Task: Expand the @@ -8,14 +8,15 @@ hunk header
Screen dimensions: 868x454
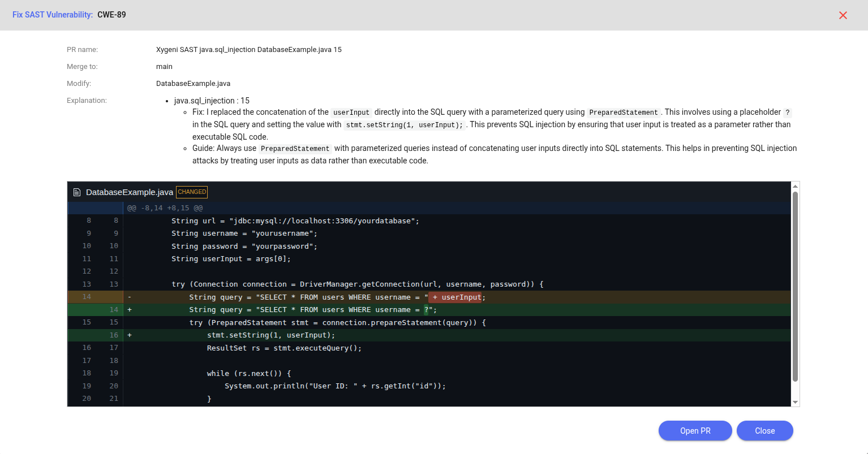Action: 165,208
